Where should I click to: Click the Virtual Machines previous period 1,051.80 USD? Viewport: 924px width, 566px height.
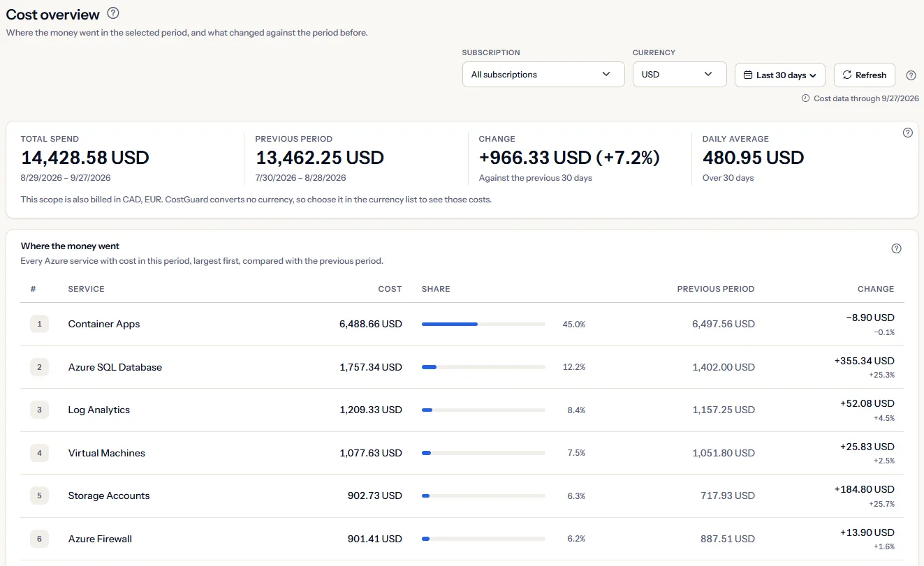(724, 453)
